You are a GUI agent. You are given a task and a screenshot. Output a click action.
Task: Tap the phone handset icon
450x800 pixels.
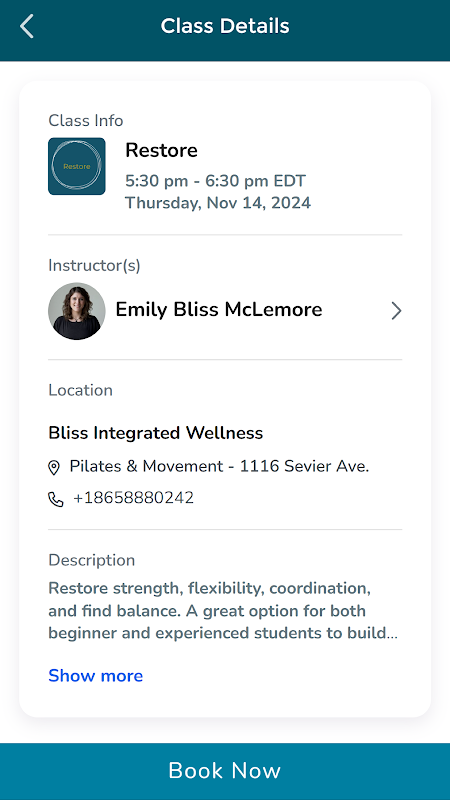[56, 499]
